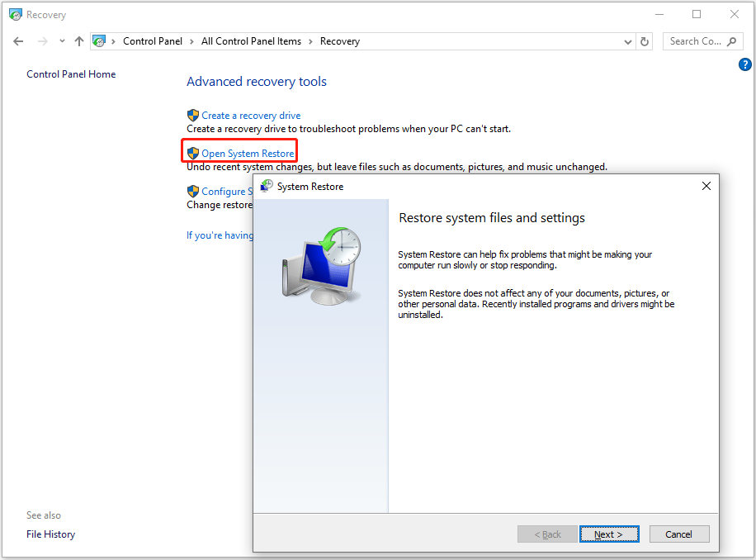This screenshot has height=560, width=756.
Task: Click the shield icon beside Create a recovery drive
Action: 192,115
